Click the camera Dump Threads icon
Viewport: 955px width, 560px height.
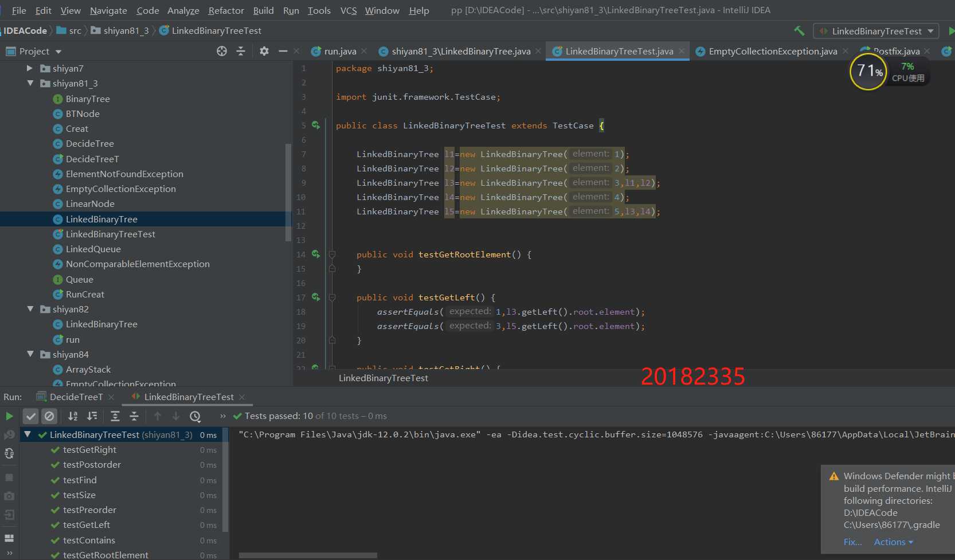[9, 496]
